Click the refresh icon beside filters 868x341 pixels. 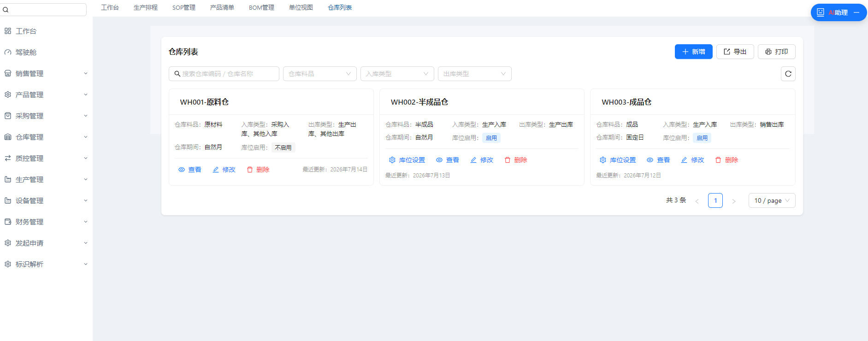[788, 74]
